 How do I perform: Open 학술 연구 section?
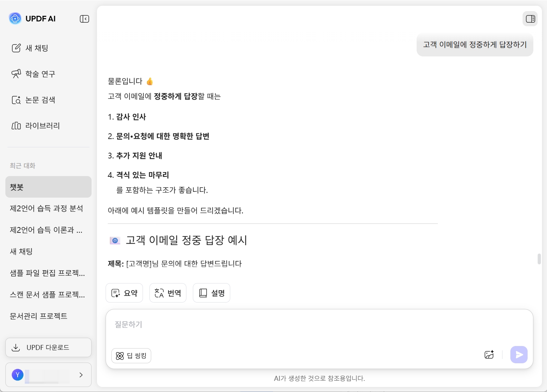[34, 74]
